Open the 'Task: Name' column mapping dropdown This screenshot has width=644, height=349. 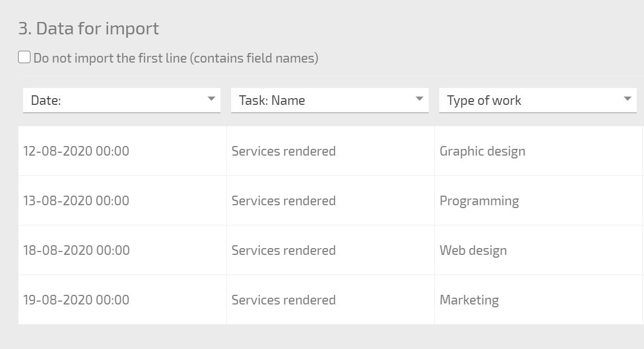pyautogui.click(x=330, y=100)
